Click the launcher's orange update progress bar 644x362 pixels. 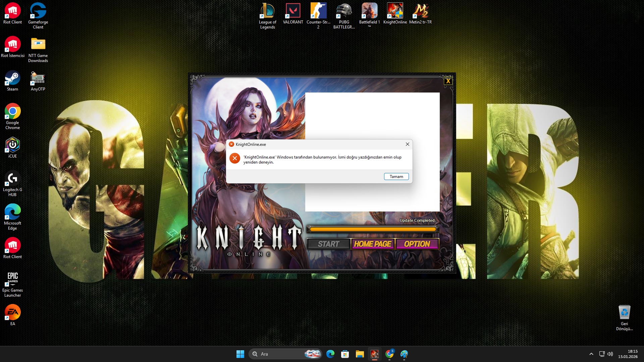tap(373, 229)
